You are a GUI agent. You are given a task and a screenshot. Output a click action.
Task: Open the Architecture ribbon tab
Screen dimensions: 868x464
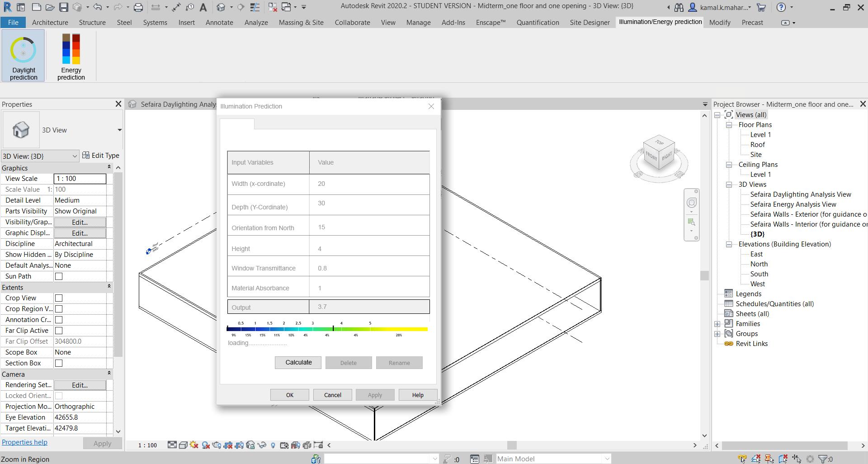[50, 22]
